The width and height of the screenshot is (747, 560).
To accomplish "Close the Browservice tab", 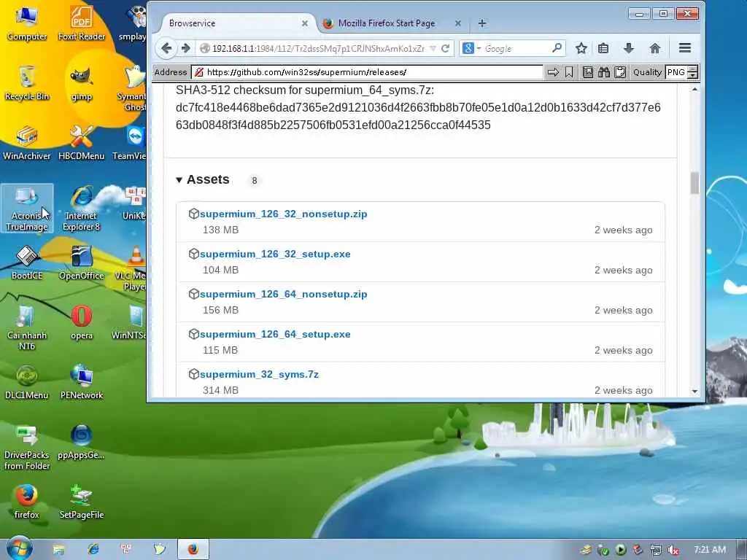I will click(305, 23).
